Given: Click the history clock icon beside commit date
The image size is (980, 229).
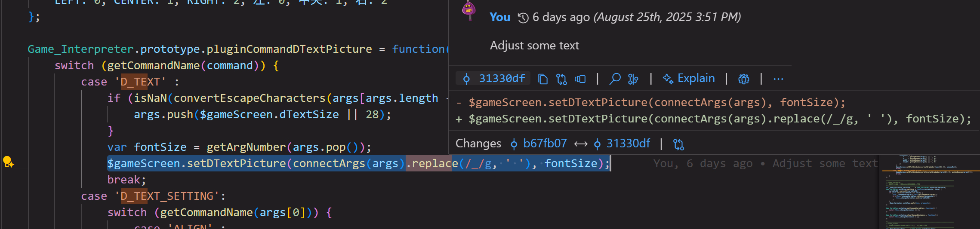Looking at the screenshot, I should pyautogui.click(x=523, y=18).
